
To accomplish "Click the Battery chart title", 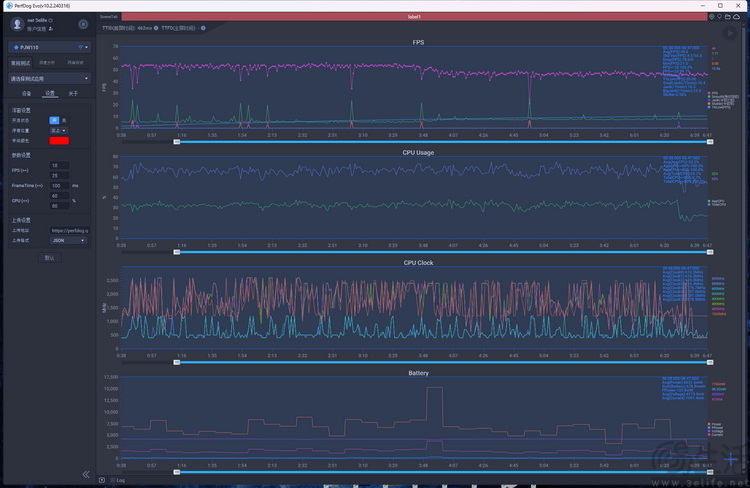I will coord(418,373).
